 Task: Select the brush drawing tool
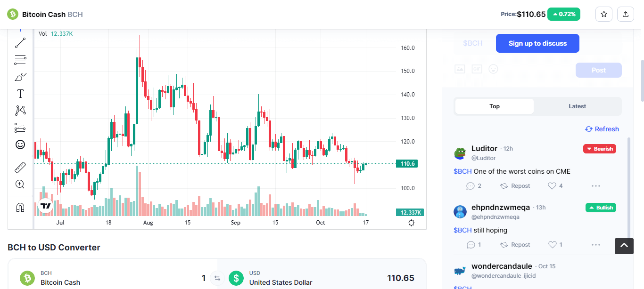tap(20, 77)
